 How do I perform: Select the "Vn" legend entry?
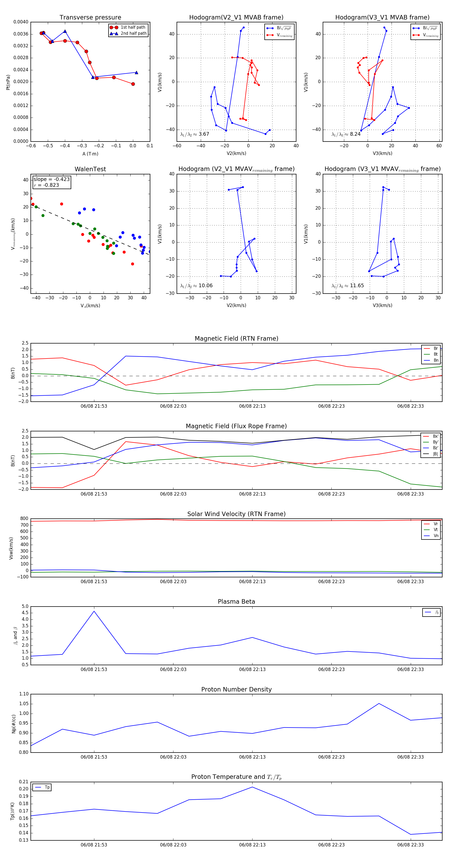(x=431, y=536)
